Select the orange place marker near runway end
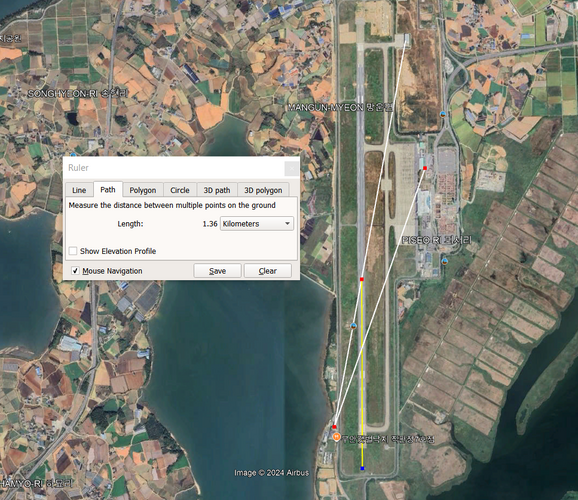This screenshot has width=578, height=500. (x=336, y=437)
